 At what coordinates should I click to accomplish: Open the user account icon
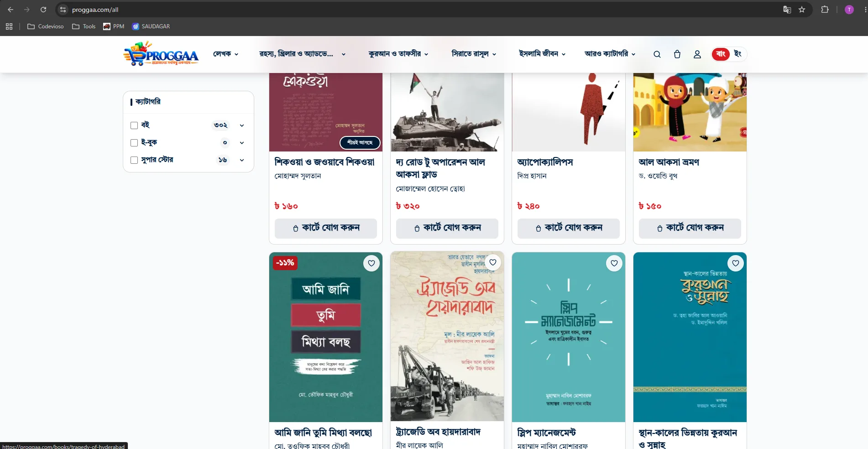click(697, 54)
